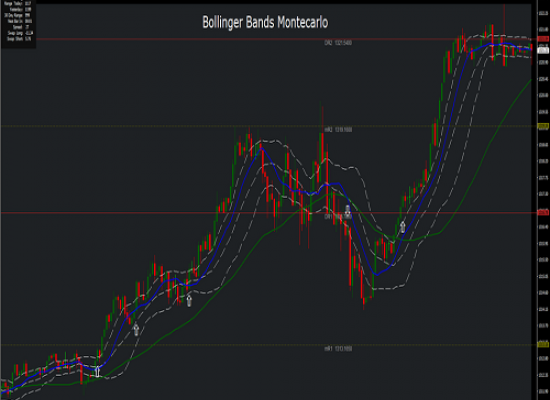Viewport: 550px width, 400px height.
Task: Click the Swap Short row in info panel
Action: 18,39
